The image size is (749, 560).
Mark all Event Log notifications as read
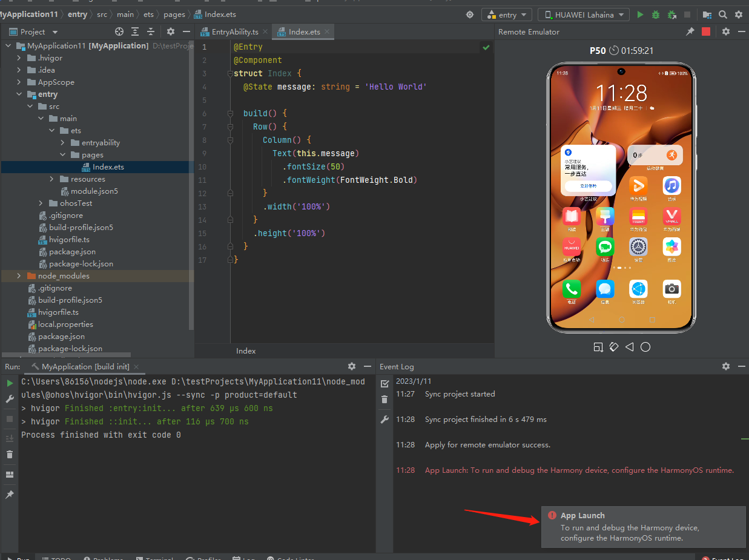[x=384, y=383]
